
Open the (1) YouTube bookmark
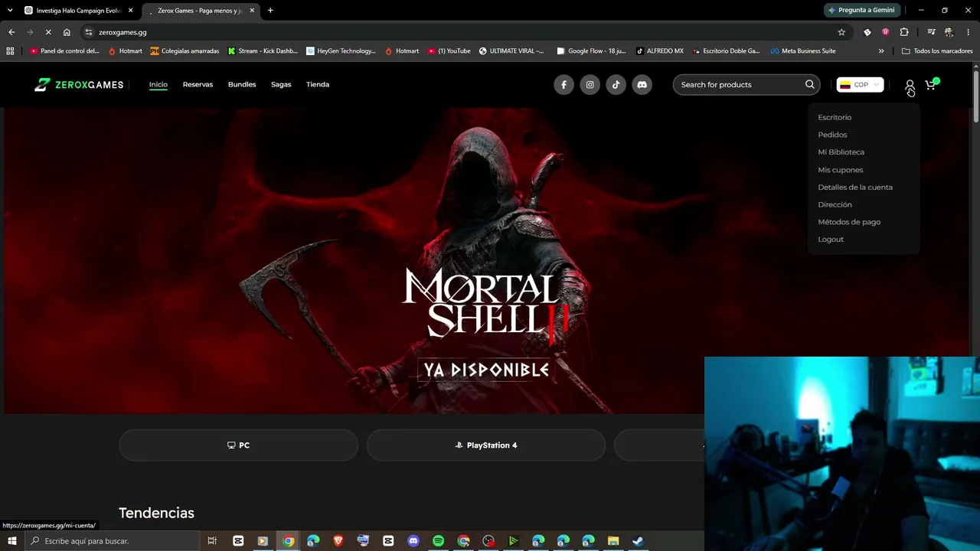(x=449, y=51)
